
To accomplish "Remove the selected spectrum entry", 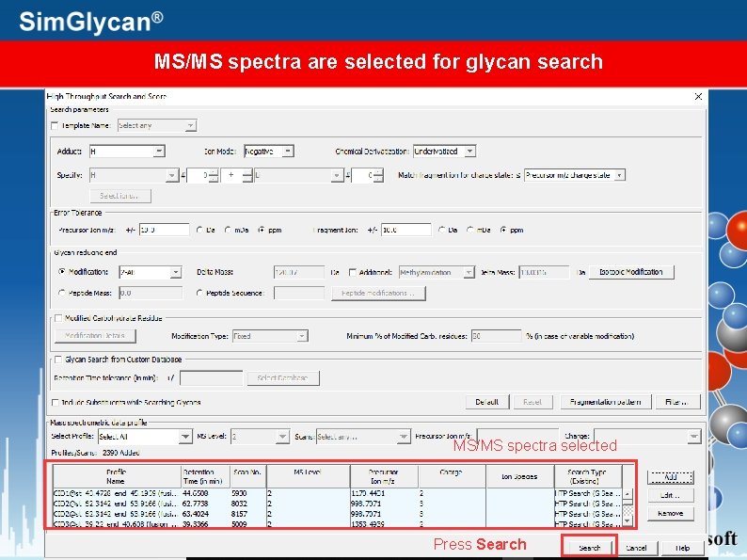I will tap(670, 514).
